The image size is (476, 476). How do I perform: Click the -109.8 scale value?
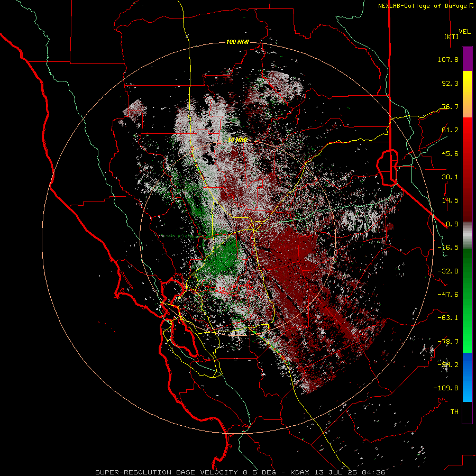click(x=446, y=388)
